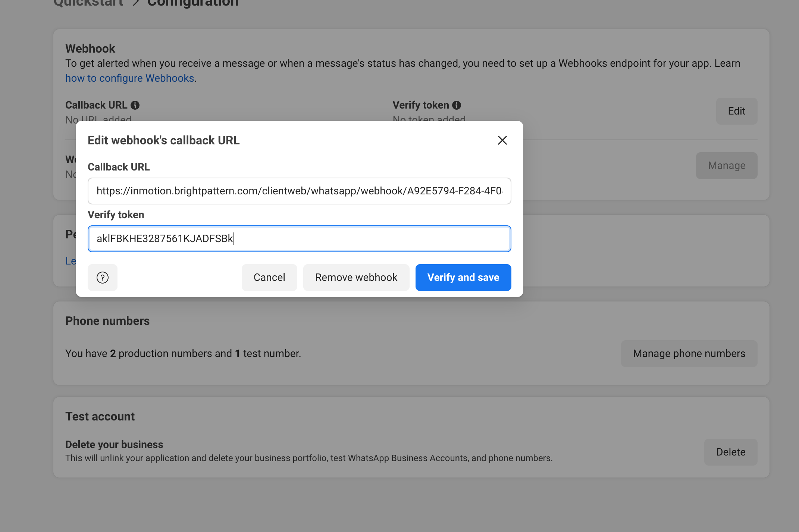Open the Verify token info tooltip
This screenshot has height=532, width=799.
pyautogui.click(x=457, y=105)
